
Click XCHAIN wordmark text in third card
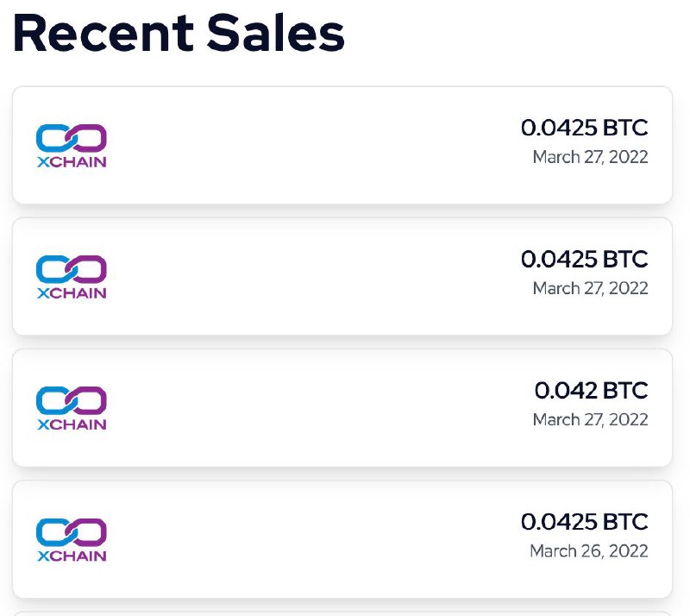(x=72, y=424)
